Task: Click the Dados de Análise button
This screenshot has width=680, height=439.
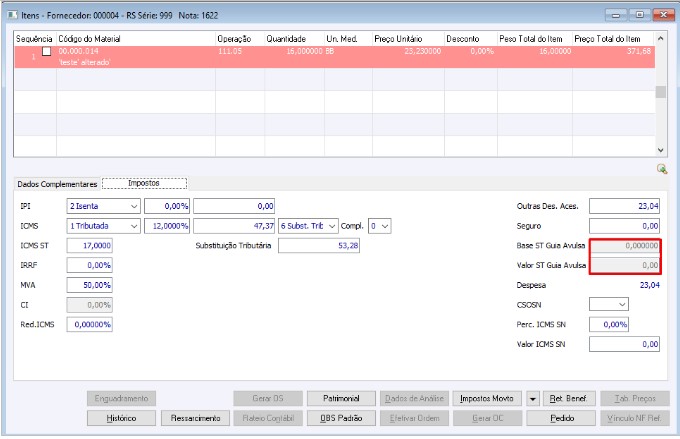Action: [x=414, y=398]
